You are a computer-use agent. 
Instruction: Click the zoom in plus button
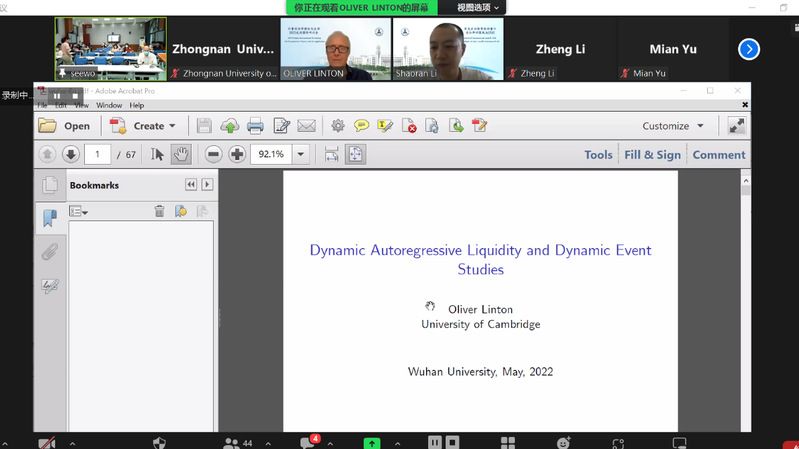click(x=237, y=154)
